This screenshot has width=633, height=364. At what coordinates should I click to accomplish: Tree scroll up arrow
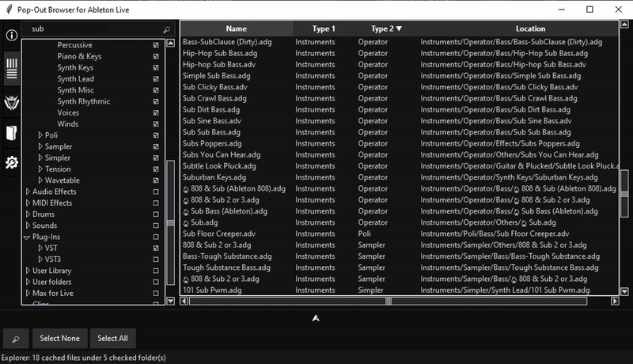[171, 44]
